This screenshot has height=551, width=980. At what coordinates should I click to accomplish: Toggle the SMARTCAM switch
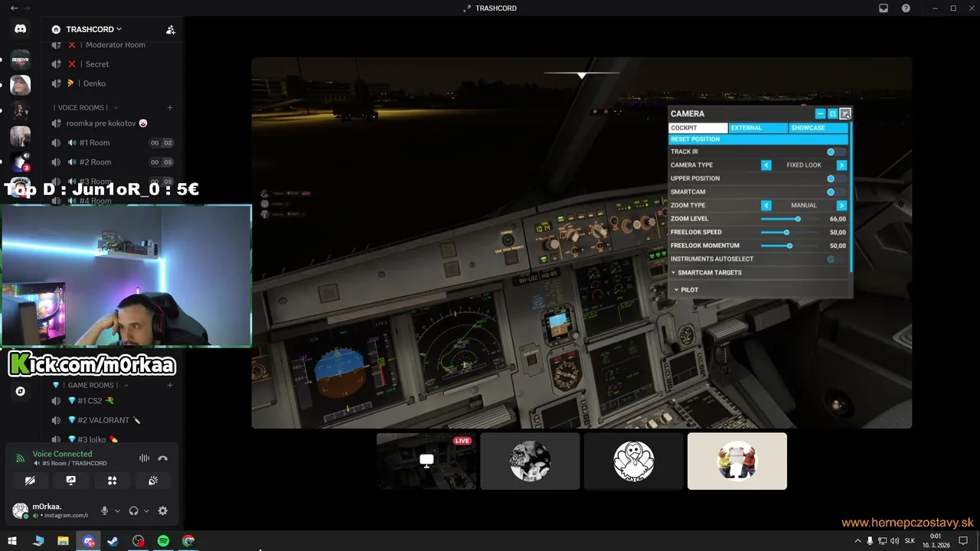(x=836, y=192)
